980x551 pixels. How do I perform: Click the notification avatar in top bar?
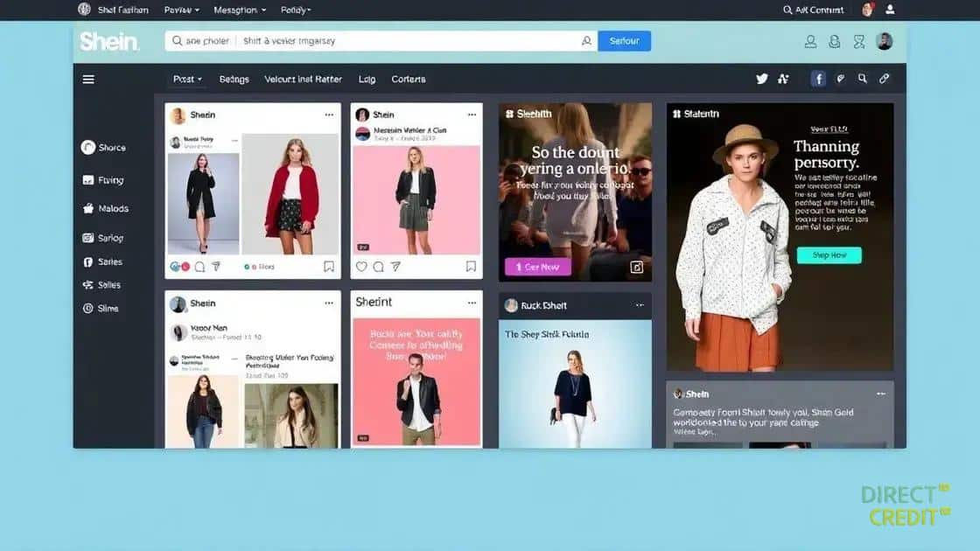point(867,10)
